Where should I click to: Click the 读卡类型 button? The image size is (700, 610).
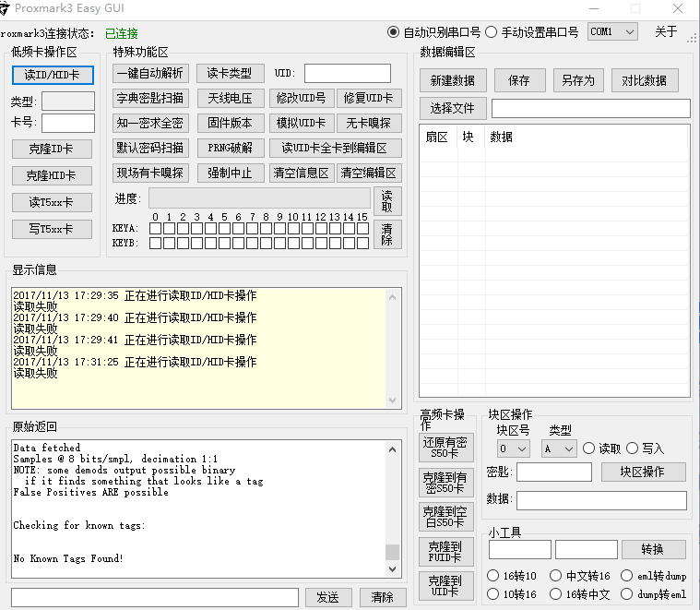pos(230,73)
